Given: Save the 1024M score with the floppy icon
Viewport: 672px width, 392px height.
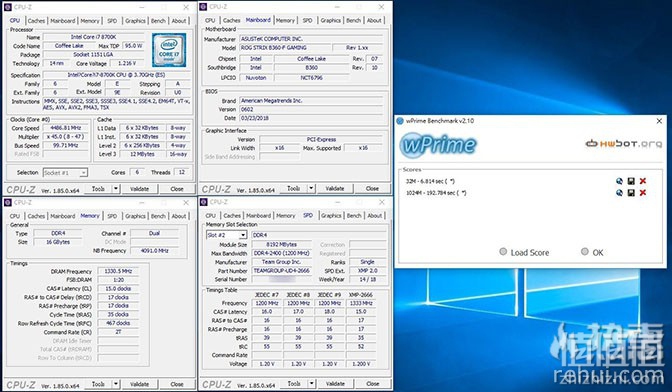Looking at the screenshot, I should click(x=631, y=193).
